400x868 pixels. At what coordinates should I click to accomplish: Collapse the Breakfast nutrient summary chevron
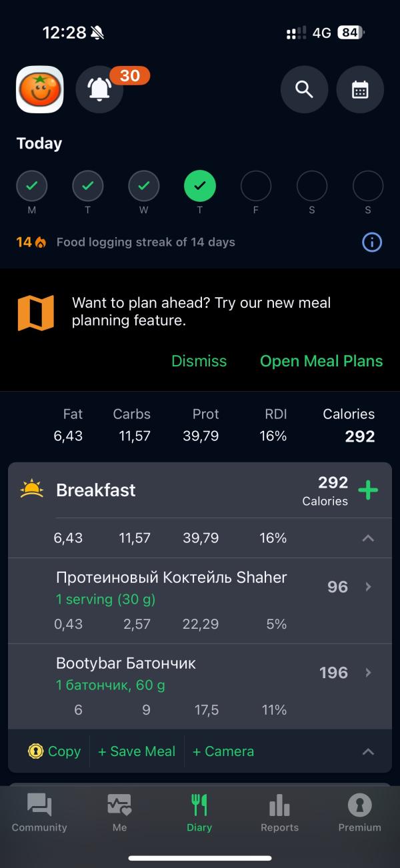coord(368,538)
